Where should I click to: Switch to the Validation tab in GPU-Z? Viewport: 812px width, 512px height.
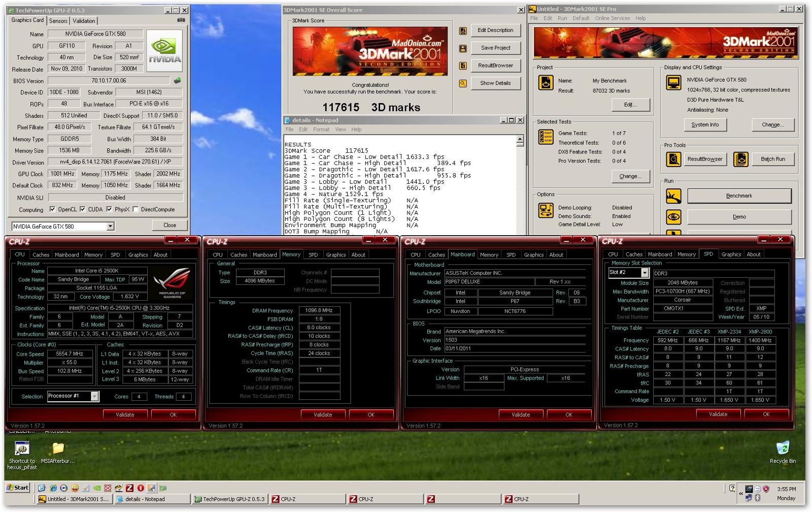point(83,21)
